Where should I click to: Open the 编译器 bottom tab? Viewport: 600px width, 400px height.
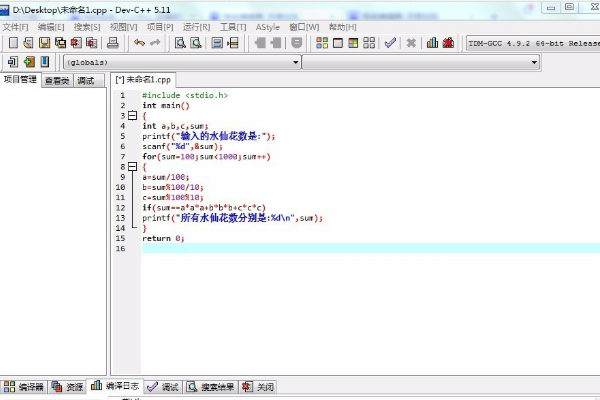pos(24,387)
